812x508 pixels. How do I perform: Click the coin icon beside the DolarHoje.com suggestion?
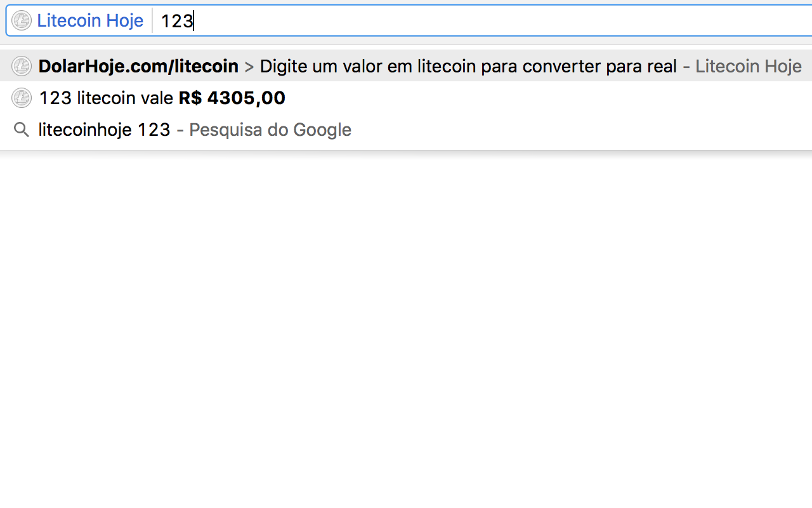(x=22, y=66)
